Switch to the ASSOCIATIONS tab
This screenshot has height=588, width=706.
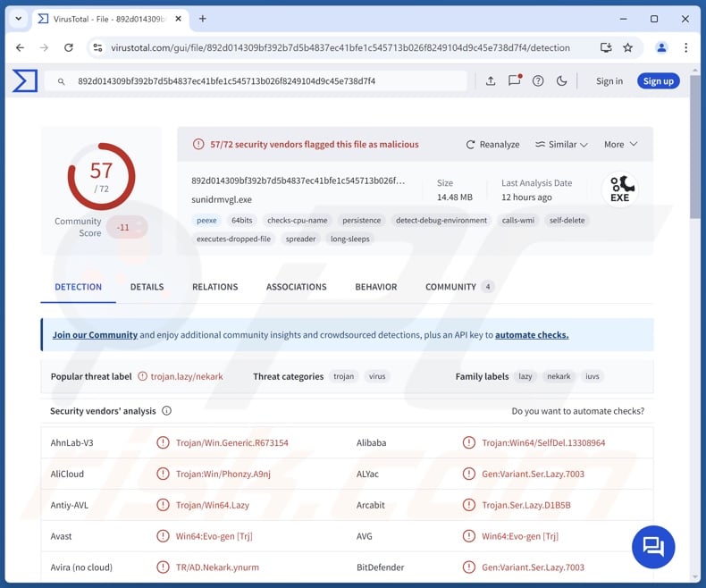297,287
